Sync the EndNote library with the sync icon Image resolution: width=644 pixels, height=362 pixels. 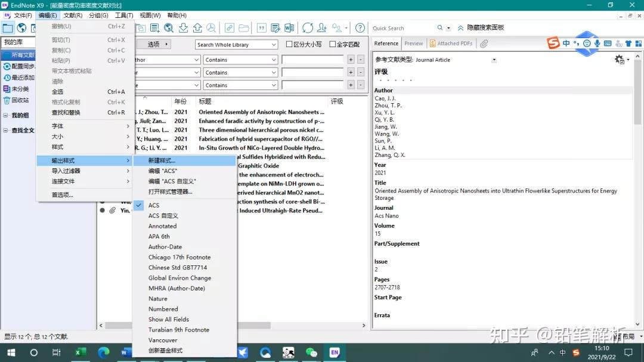[308, 28]
